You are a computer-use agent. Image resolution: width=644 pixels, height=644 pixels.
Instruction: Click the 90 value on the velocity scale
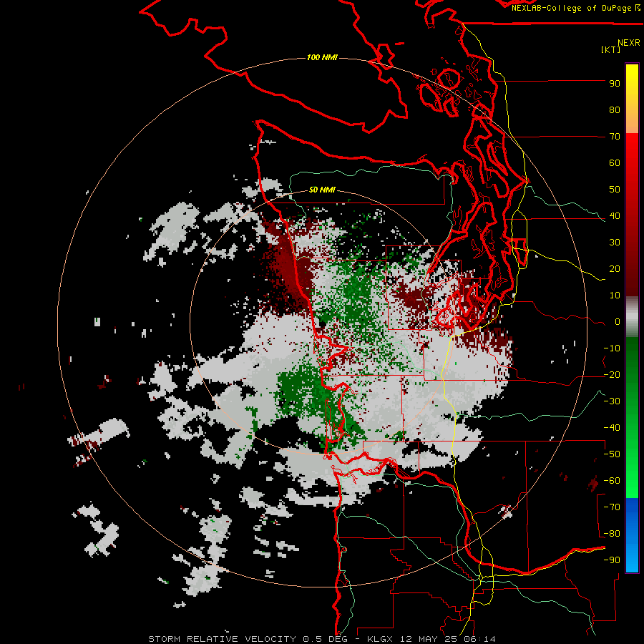coord(615,84)
